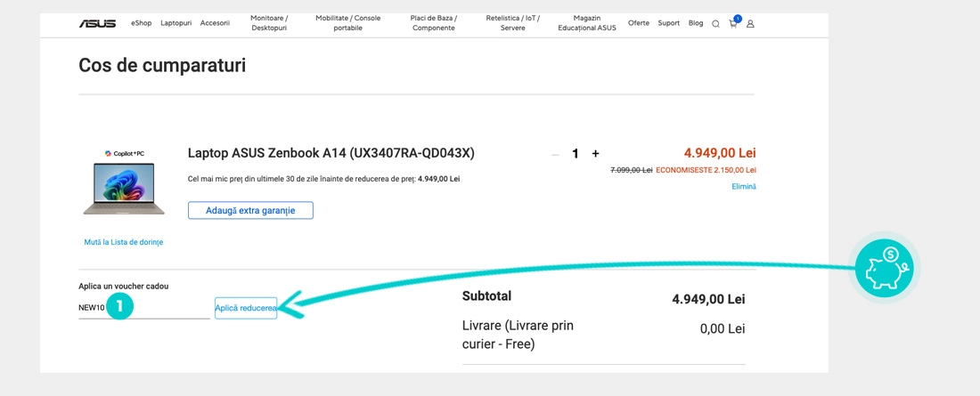This screenshot has width=980, height=396.
Task: Click the ASUS logo
Action: pos(97,23)
